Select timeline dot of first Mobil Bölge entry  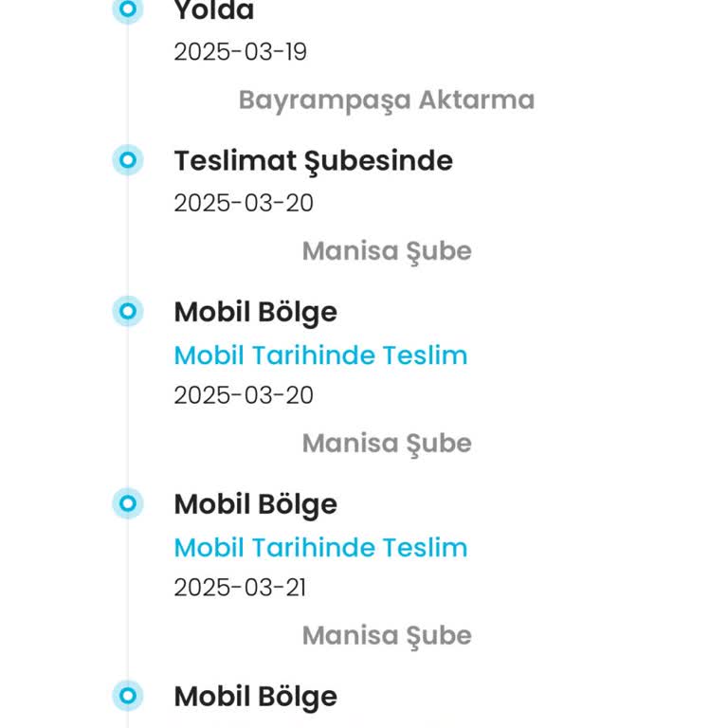(x=128, y=311)
